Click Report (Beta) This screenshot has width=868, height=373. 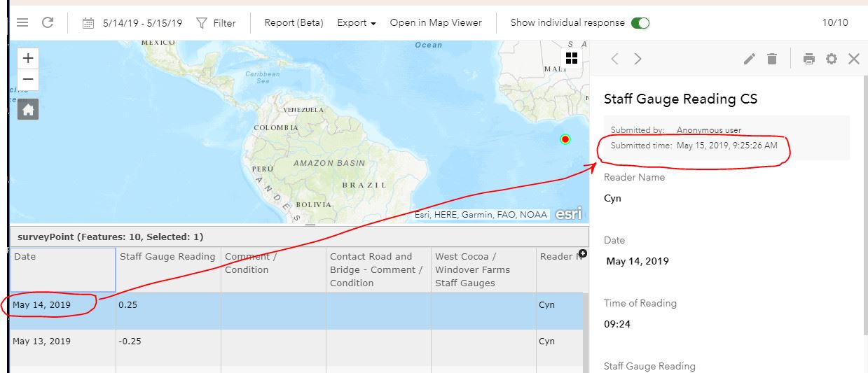coord(294,22)
